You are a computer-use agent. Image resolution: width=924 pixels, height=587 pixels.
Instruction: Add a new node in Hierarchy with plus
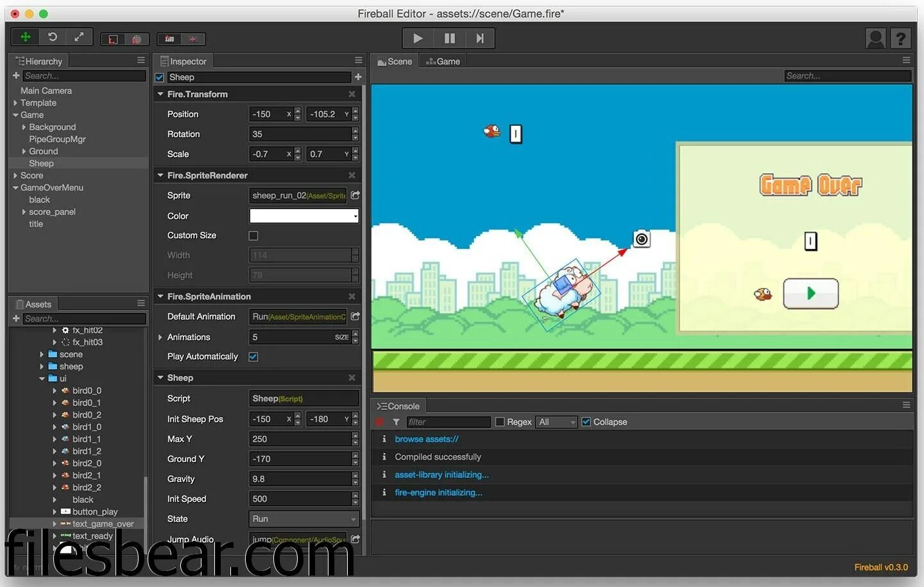16,76
